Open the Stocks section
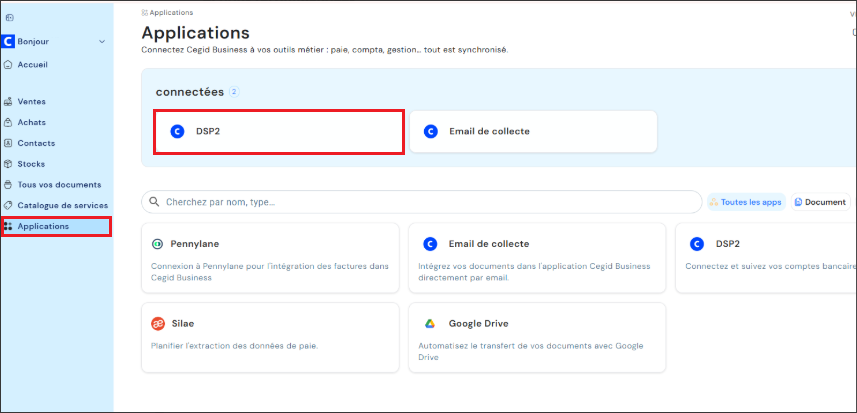The width and height of the screenshot is (857, 413). pos(31,164)
